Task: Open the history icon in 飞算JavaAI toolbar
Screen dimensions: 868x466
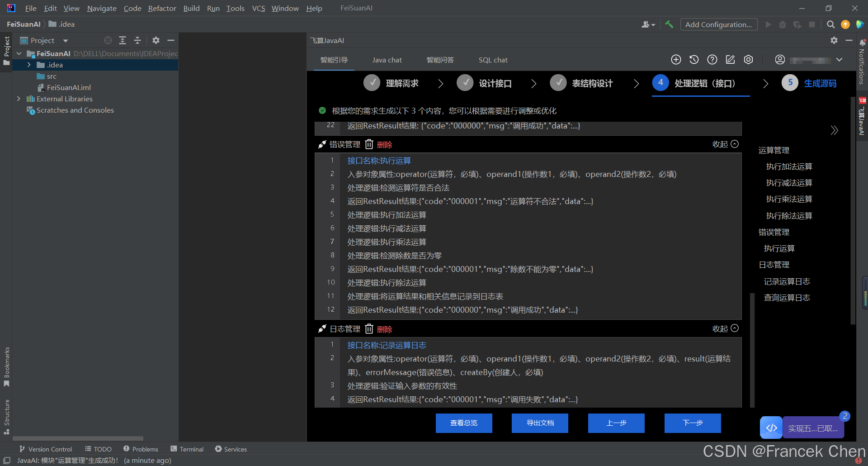Action: point(694,59)
